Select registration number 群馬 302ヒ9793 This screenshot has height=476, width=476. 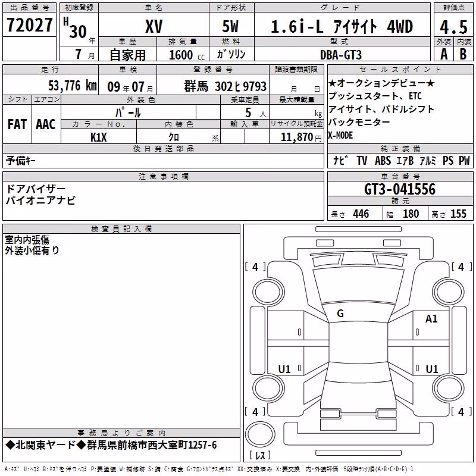(226, 86)
